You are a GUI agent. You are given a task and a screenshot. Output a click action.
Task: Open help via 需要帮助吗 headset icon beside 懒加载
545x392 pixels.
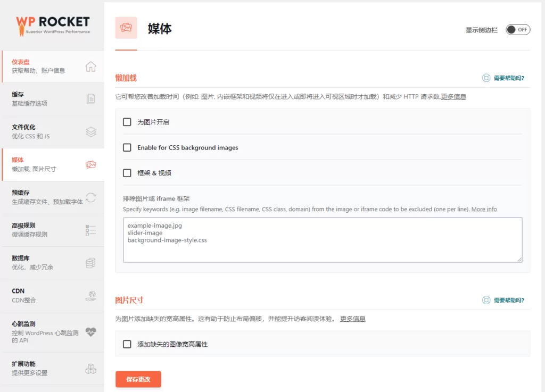486,77
